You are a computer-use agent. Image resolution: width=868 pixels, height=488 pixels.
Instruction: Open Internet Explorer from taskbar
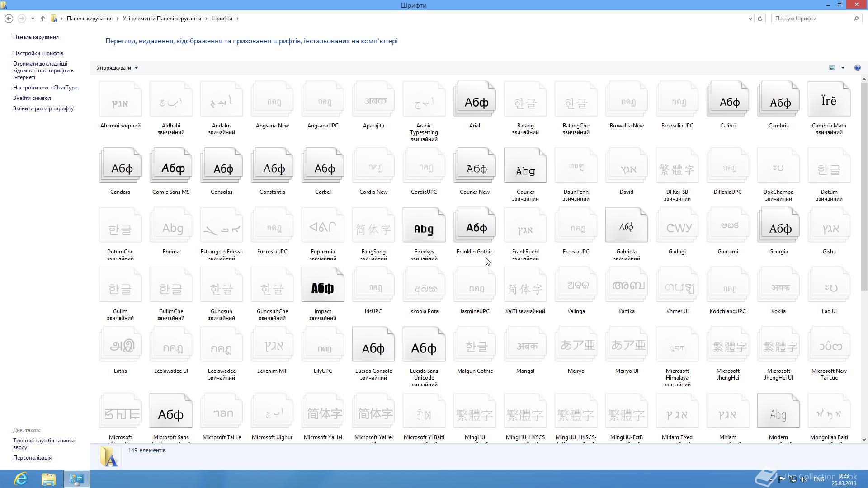pos(21,479)
